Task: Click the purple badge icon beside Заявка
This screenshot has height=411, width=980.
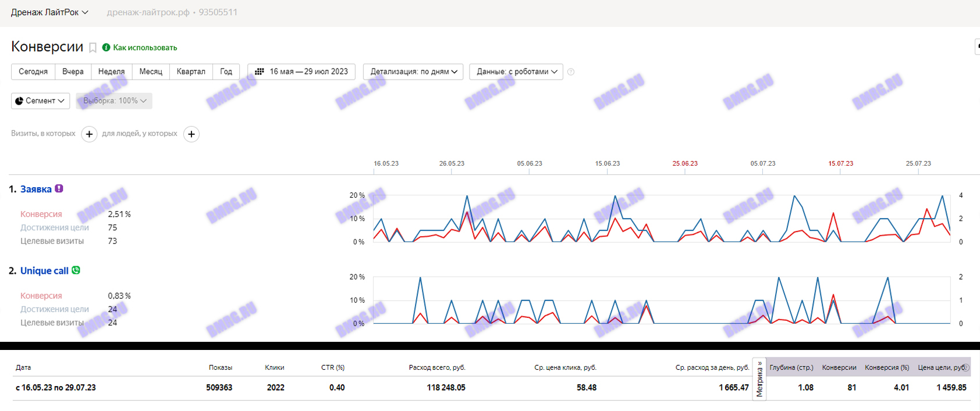Action: (x=59, y=189)
